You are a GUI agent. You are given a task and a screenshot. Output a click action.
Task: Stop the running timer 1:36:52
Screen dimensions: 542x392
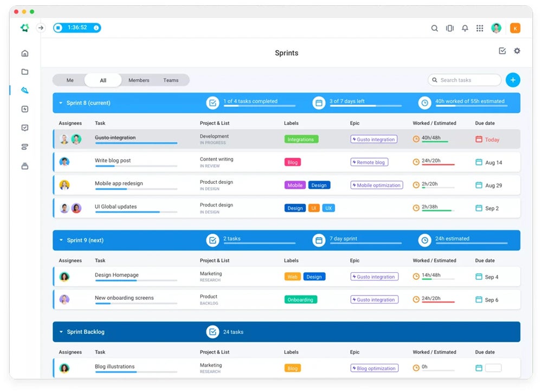tap(58, 28)
